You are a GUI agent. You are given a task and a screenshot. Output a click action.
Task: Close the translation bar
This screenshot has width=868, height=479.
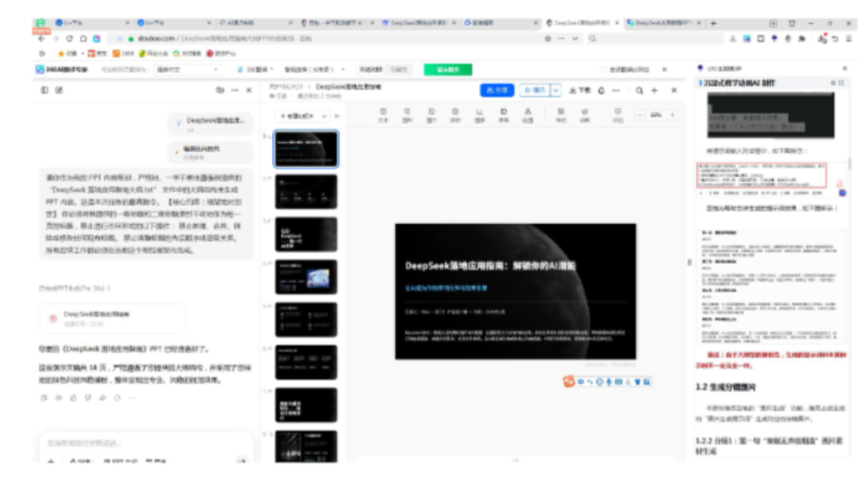click(665, 69)
